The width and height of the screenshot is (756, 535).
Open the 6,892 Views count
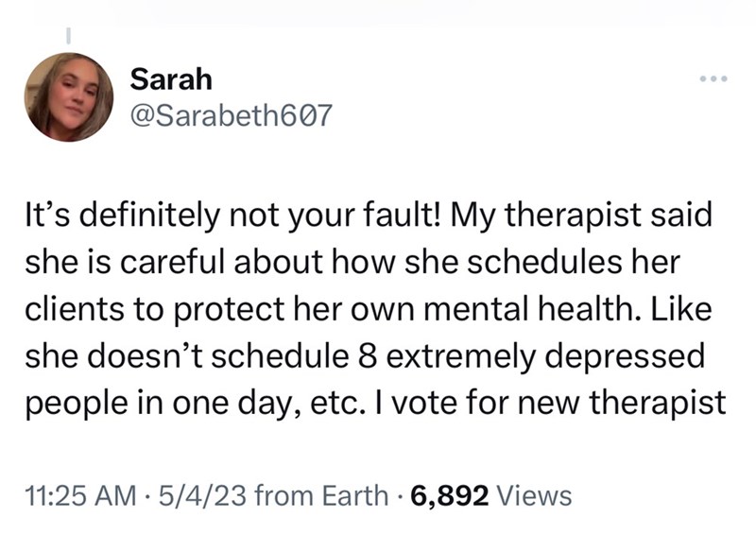[490, 496]
